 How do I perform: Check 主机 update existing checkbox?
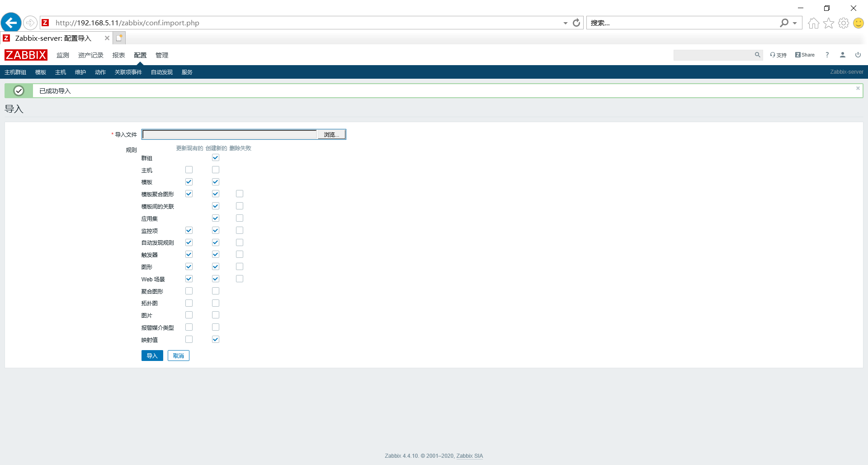pyautogui.click(x=189, y=170)
